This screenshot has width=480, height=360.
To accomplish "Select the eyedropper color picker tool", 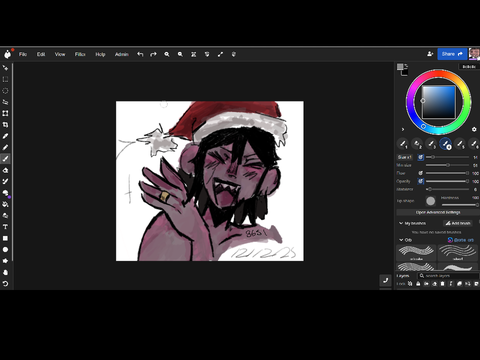I will [x=5, y=136].
